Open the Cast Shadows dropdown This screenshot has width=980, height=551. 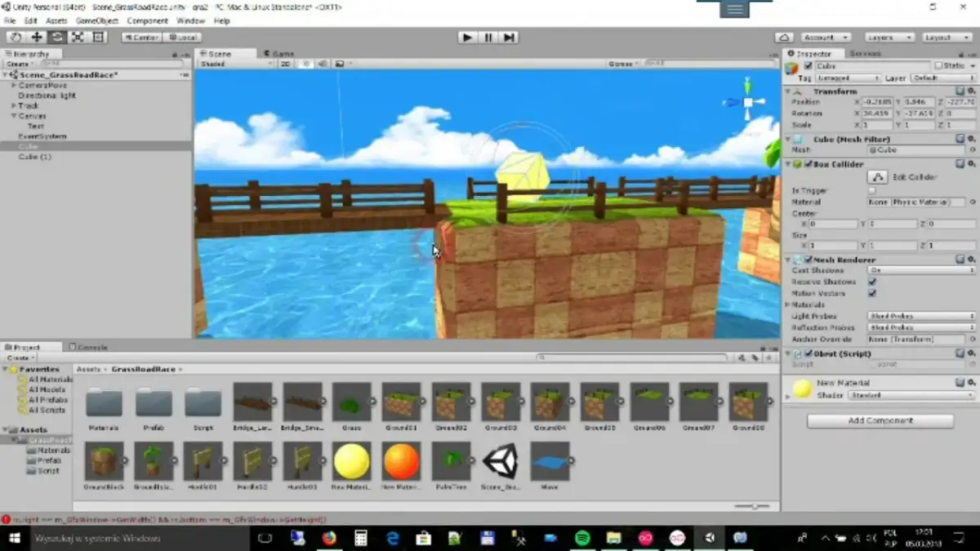click(x=921, y=270)
